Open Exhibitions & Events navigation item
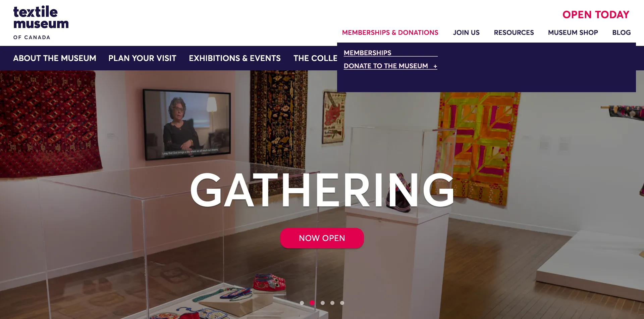 click(235, 58)
